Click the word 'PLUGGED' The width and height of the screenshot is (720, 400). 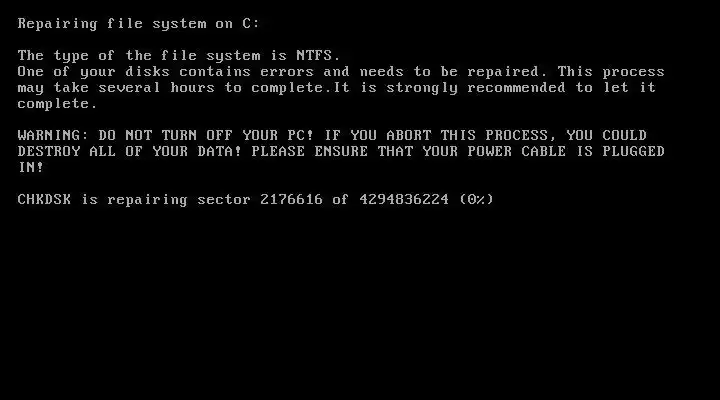(x=634, y=152)
